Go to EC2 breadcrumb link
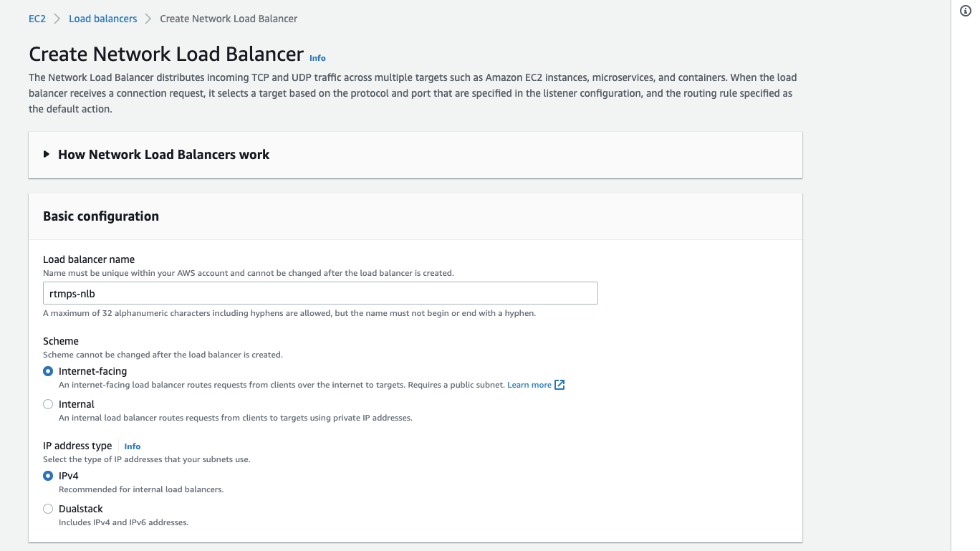Image resolution: width=980 pixels, height=551 pixels. tap(37, 19)
